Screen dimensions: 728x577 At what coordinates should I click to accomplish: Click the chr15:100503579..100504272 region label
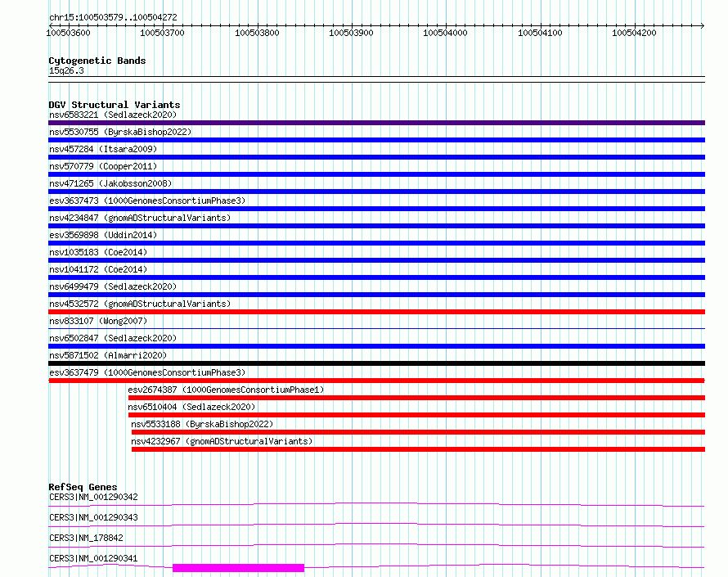click(x=113, y=17)
